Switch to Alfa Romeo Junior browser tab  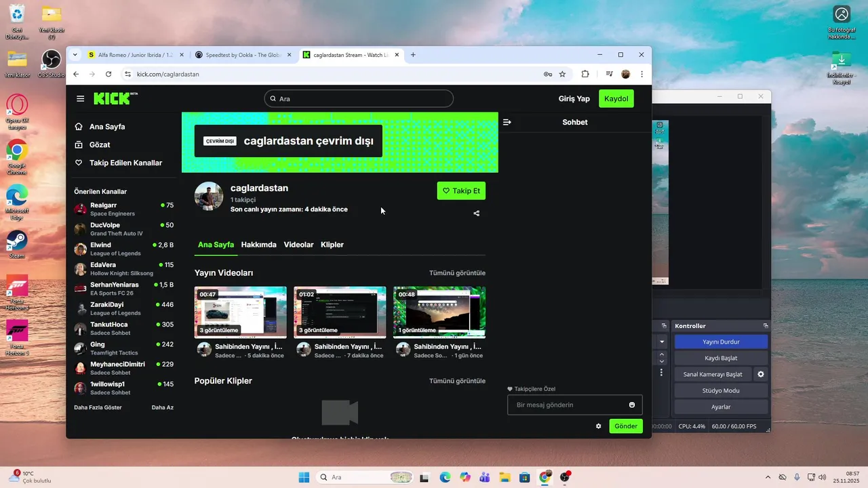pyautogui.click(x=136, y=55)
